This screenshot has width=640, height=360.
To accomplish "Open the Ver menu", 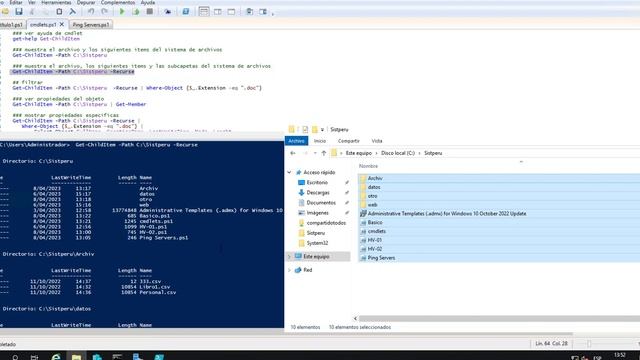I will coord(31,2).
